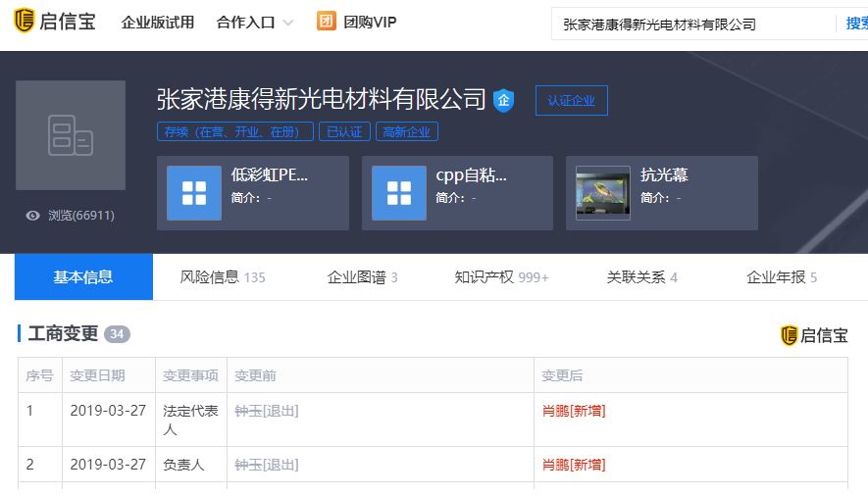Click the 已认证 tag
The image size is (868, 496).
(344, 131)
